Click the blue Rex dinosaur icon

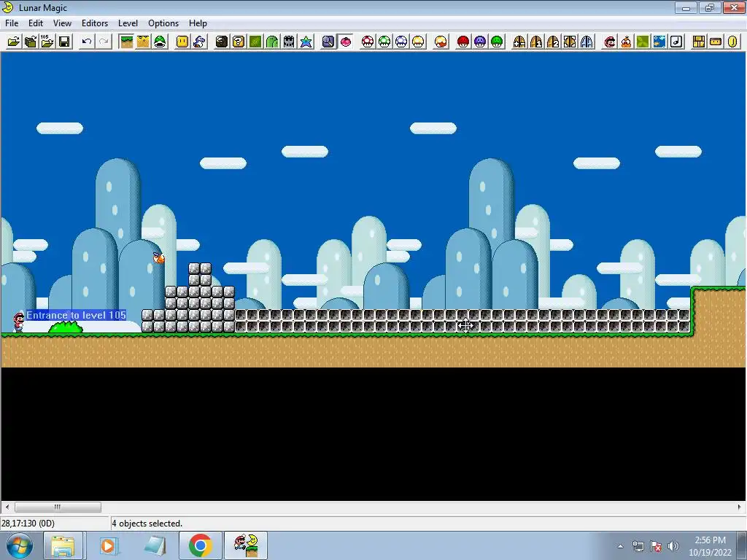pyautogui.click(x=199, y=42)
